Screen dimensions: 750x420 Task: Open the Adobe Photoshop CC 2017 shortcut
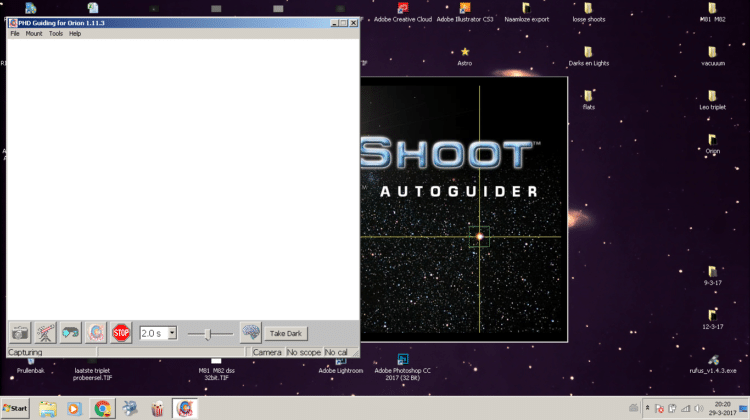coord(403,367)
